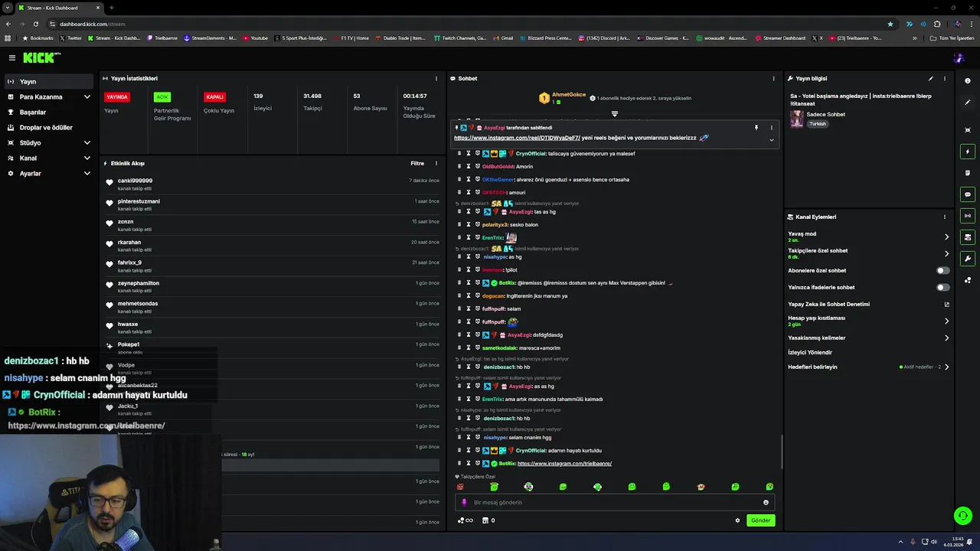Toggle Abonelere özel sohbet switch

click(943, 270)
